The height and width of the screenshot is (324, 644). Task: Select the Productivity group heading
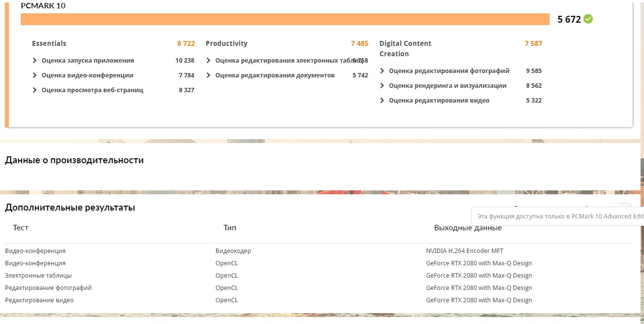pyautogui.click(x=226, y=43)
